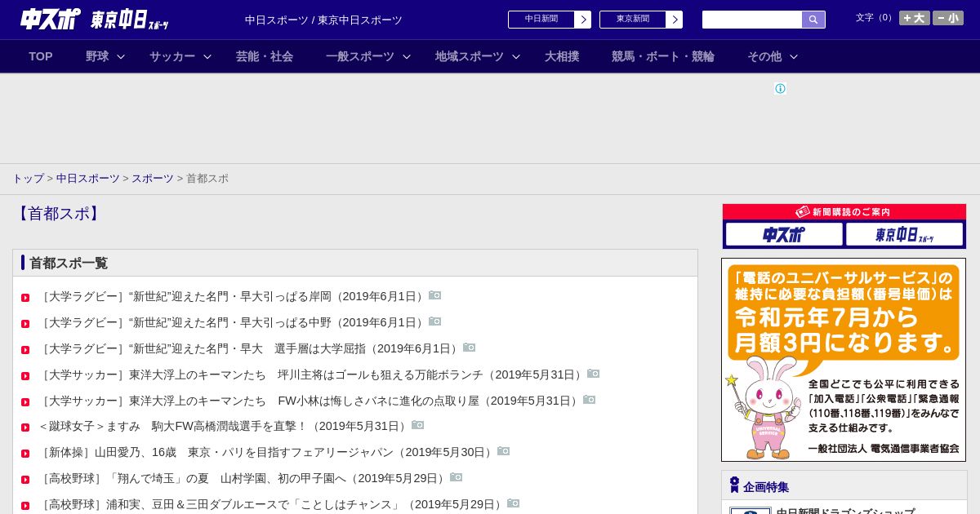Open the その他 navigation menu
Viewport: 980px width, 514px height.
[764, 56]
